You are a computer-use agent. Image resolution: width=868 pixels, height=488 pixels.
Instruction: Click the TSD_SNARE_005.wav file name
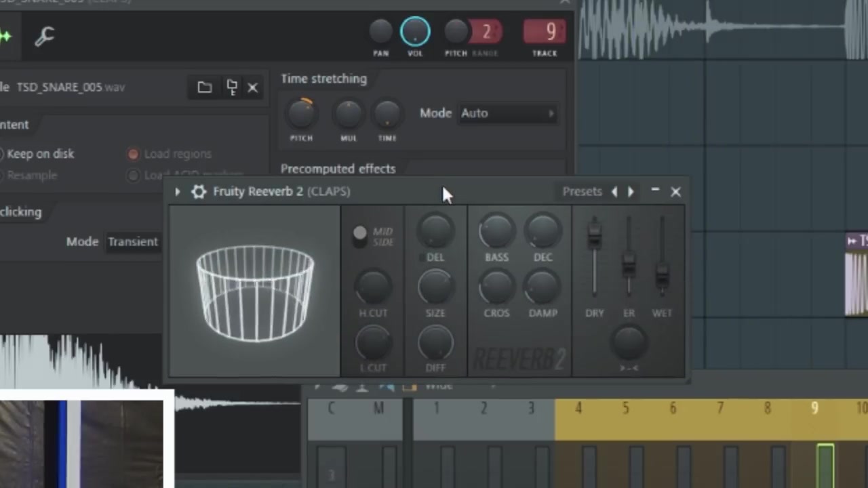[x=71, y=87]
